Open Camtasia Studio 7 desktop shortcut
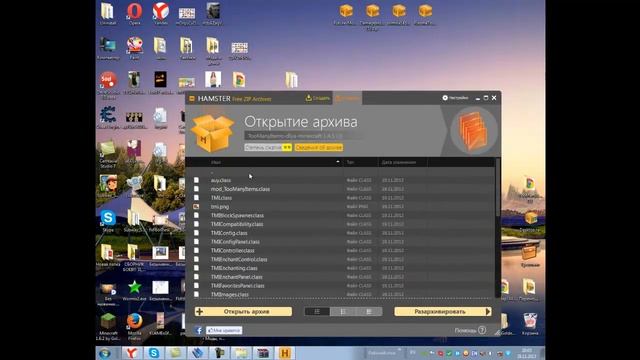Viewport: 640px width, 360px height. coord(108,154)
